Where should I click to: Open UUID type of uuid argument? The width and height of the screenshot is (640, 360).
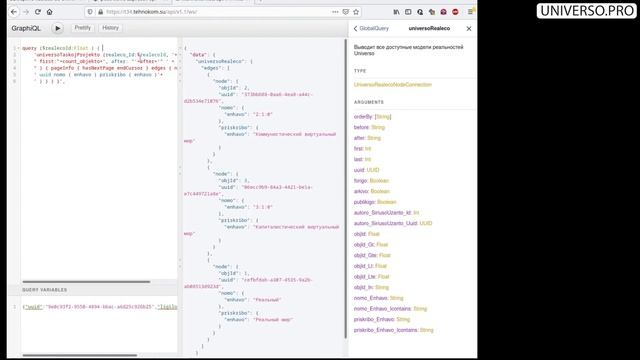click(x=373, y=170)
